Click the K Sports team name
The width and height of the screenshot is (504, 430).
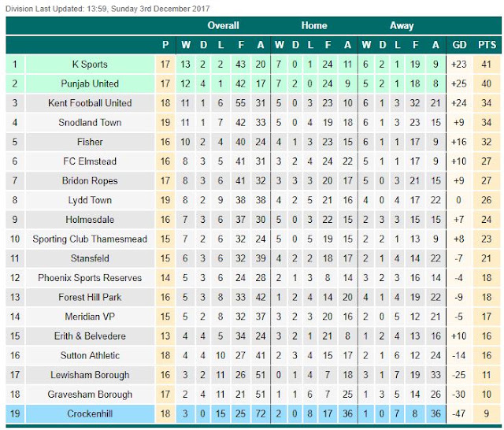(x=90, y=65)
